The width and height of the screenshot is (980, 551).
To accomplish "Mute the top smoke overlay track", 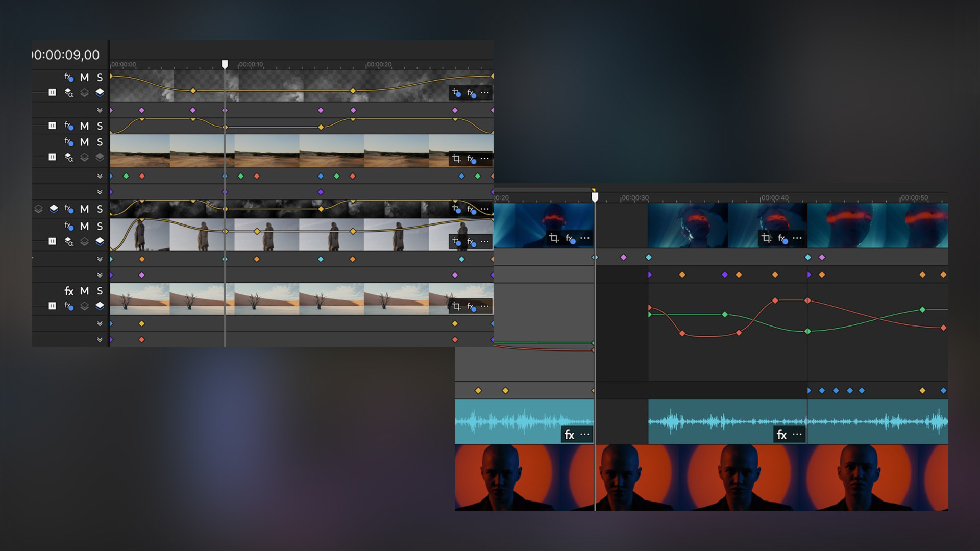I will click(84, 78).
